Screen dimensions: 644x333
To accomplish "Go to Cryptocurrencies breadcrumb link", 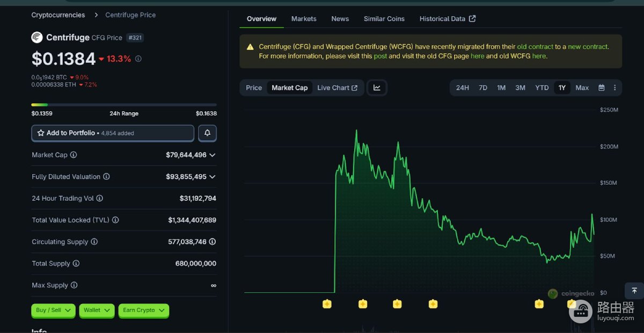I will (58, 15).
